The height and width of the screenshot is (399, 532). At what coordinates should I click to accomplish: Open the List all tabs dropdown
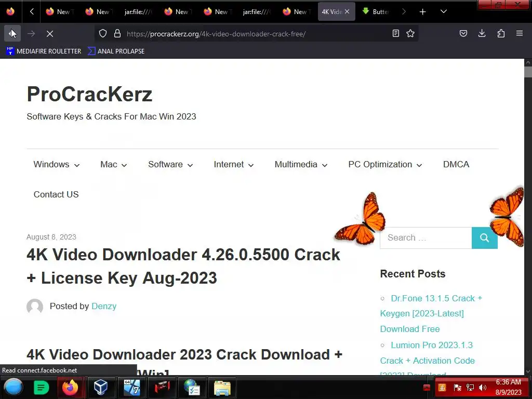[x=444, y=11]
